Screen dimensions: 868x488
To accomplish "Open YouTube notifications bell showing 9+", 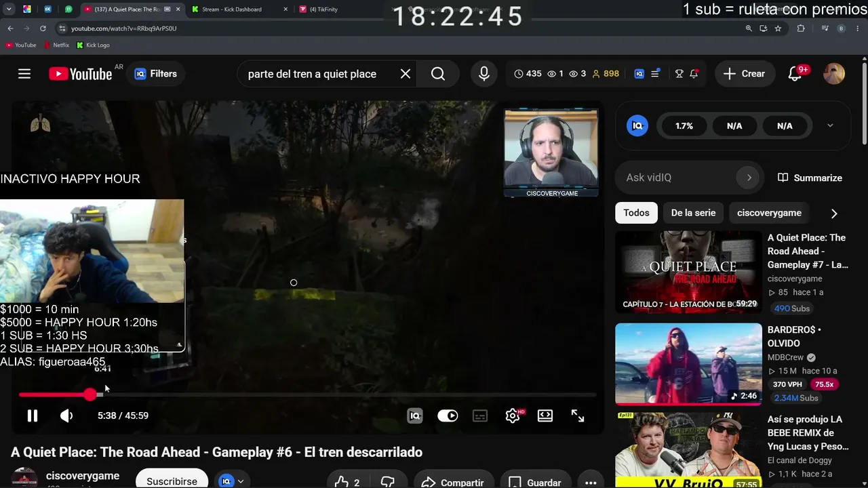I will pyautogui.click(x=795, y=74).
